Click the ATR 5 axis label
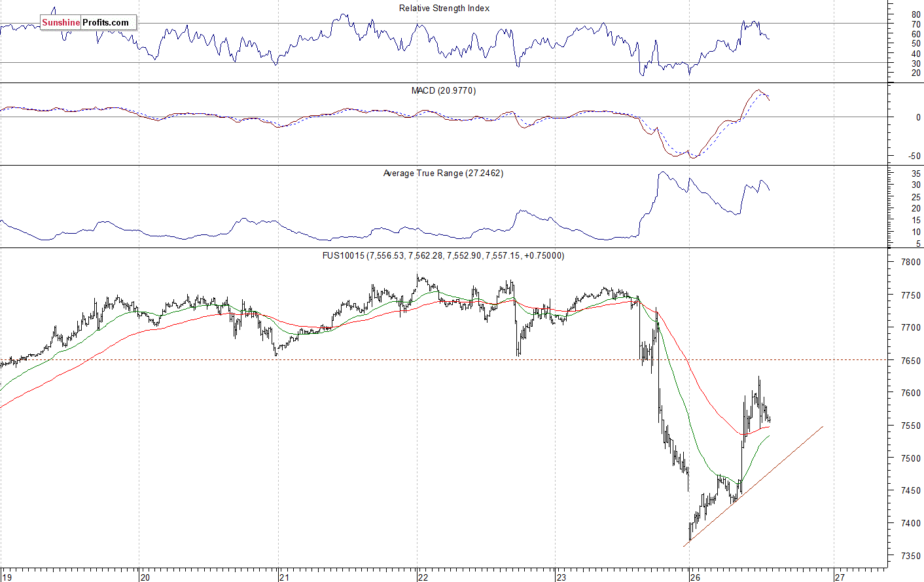Image resolution: width=924 pixels, height=582 pixels. pos(919,244)
